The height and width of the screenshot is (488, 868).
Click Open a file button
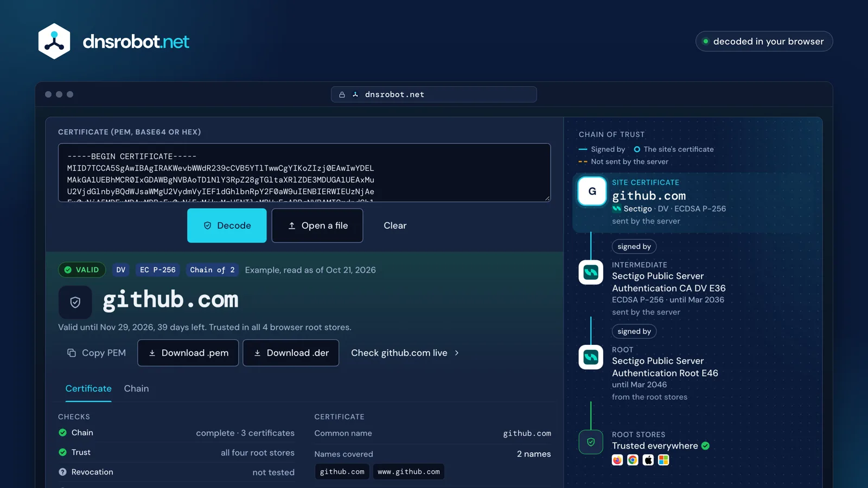[317, 226]
